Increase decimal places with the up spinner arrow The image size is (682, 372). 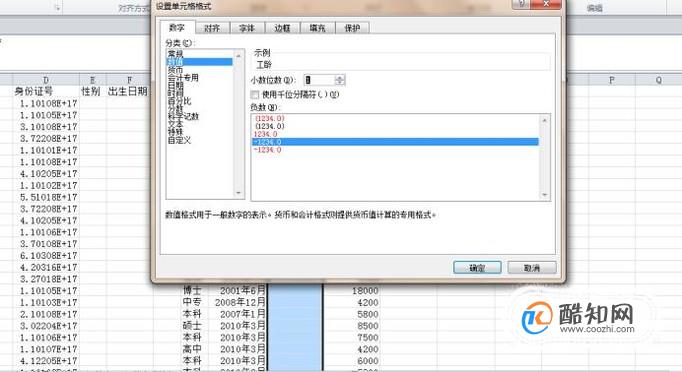pos(340,77)
